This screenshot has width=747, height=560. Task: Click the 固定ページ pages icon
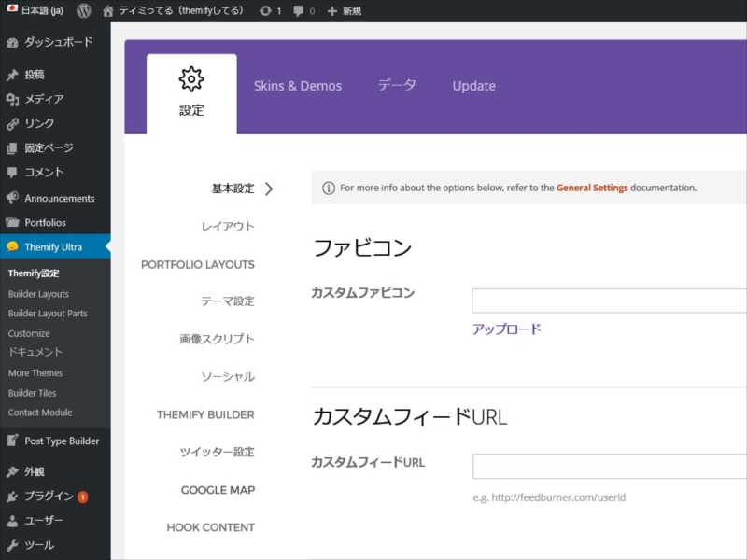click(12, 148)
